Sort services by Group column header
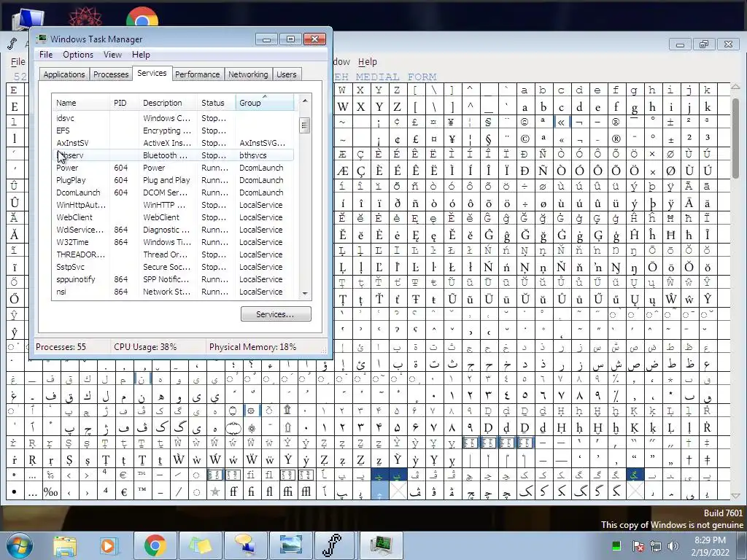 (265, 103)
